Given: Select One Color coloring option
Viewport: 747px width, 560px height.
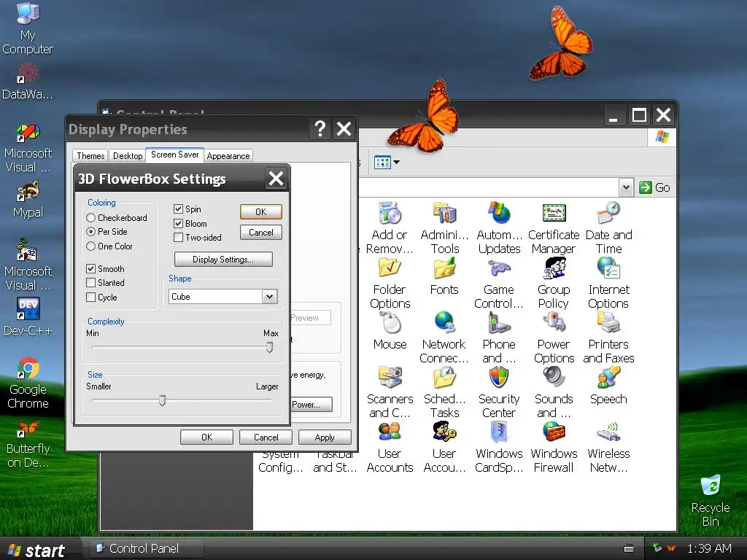Looking at the screenshot, I should tap(109, 246).
